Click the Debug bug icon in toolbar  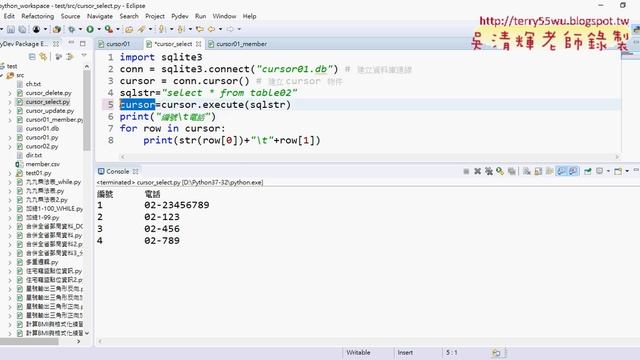(72, 29)
